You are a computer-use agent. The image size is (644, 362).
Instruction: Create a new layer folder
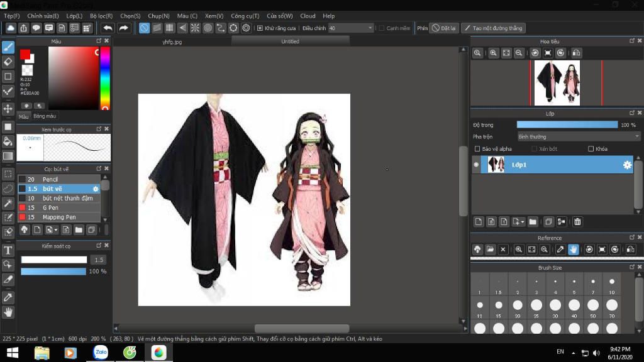(x=533, y=222)
